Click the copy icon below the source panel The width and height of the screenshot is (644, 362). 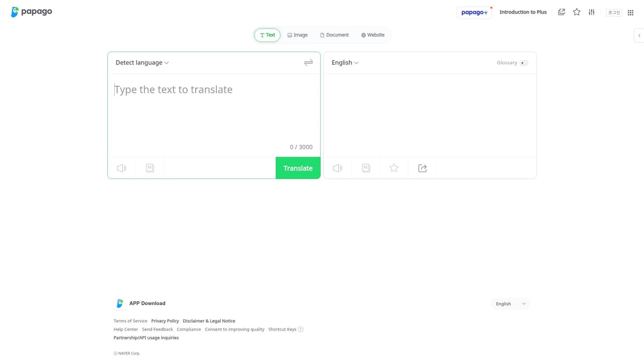point(150,168)
